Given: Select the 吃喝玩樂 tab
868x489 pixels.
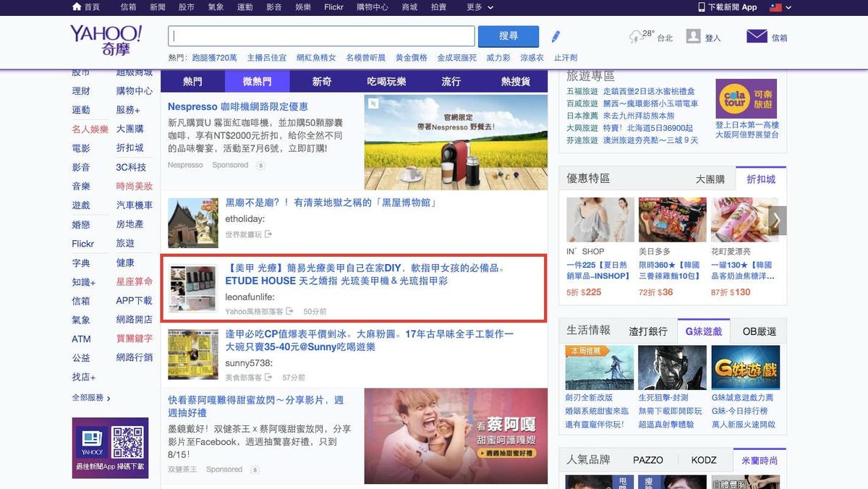Looking at the screenshot, I should click(x=386, y=82).
